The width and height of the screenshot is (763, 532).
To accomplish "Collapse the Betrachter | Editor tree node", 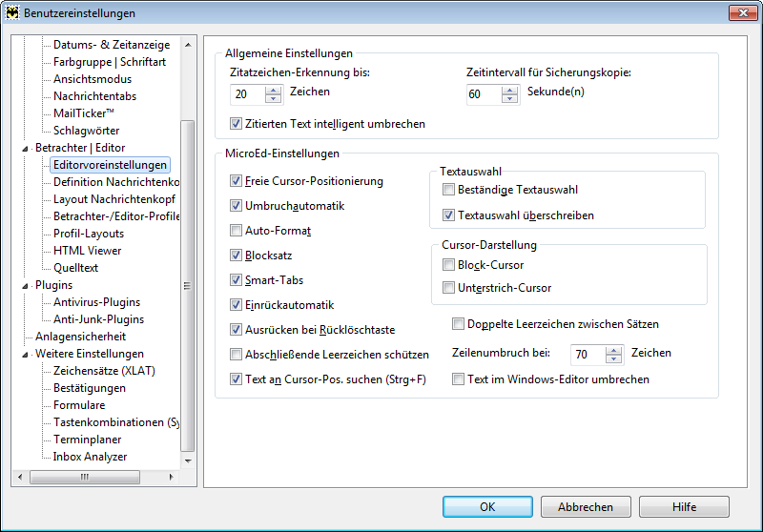I will click(25, 149).
